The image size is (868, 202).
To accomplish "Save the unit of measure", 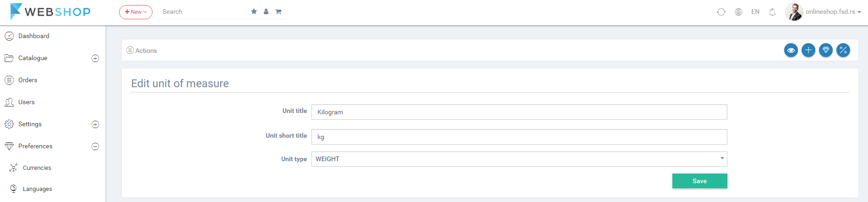I will [x=699, y=181].
